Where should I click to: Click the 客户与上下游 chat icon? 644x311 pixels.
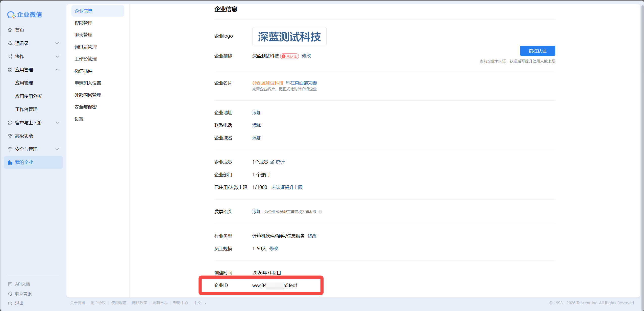10,123
